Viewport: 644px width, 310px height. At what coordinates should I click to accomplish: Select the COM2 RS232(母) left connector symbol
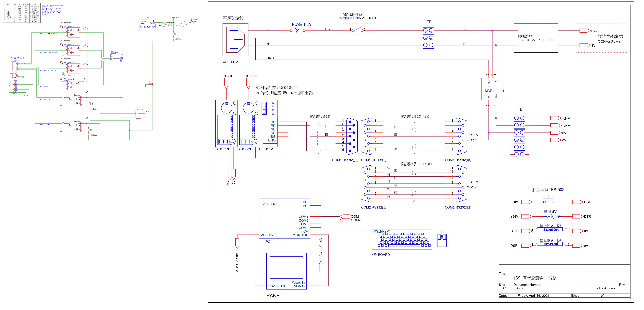[x=367, y=183]
